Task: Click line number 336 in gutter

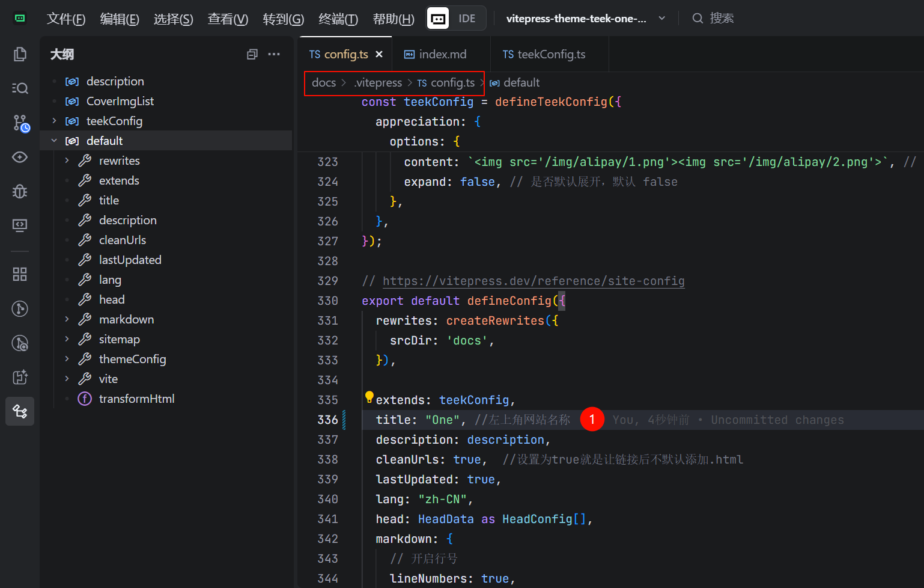Action: 327,420
